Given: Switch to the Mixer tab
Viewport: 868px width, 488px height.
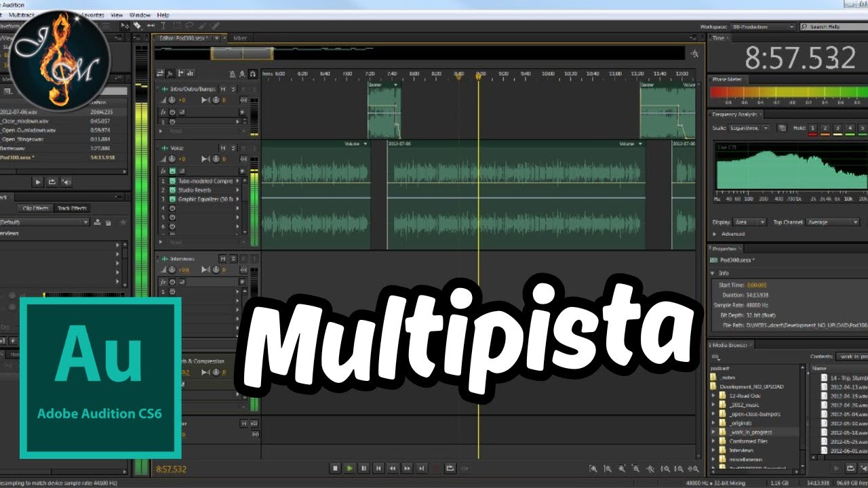Looking at the screenshot, I should coord(240,38).
